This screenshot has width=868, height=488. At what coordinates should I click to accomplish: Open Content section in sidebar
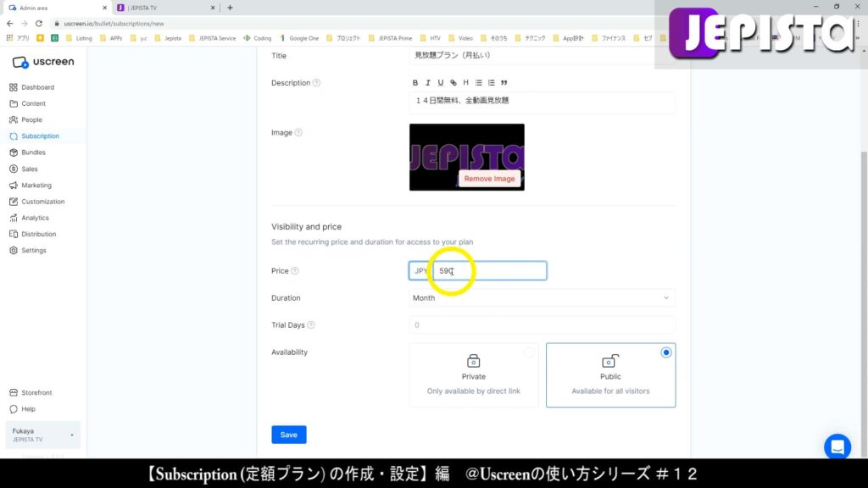tap(28, 103)
